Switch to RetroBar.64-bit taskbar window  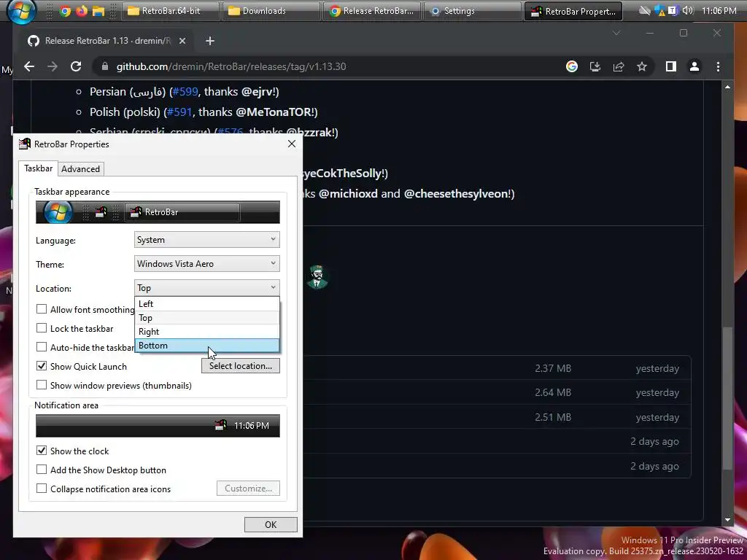pyautogui.click(x=171, y=11)
